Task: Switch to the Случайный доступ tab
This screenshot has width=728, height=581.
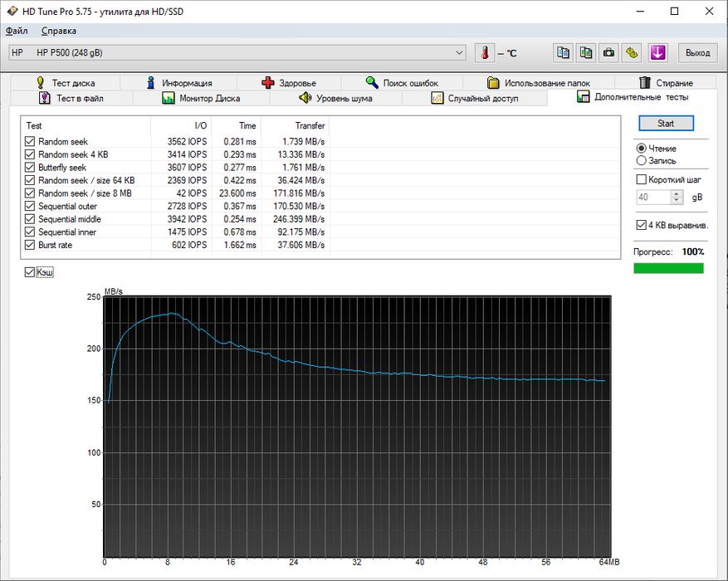Action: coord(475,99)
